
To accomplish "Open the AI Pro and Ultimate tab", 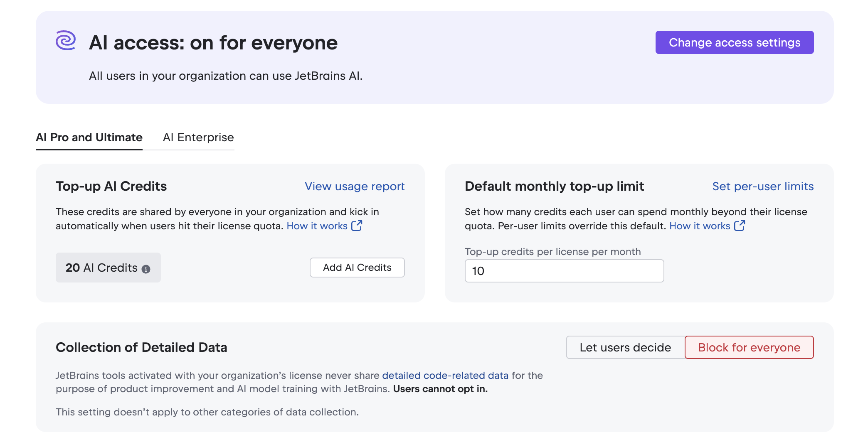I will pyautogui.click(x=89, y=138).
